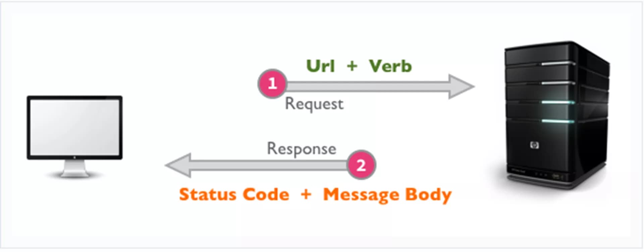Click the orange 'Status Code' text
Viewport: 644px width, 252px height.
point(234,194)
